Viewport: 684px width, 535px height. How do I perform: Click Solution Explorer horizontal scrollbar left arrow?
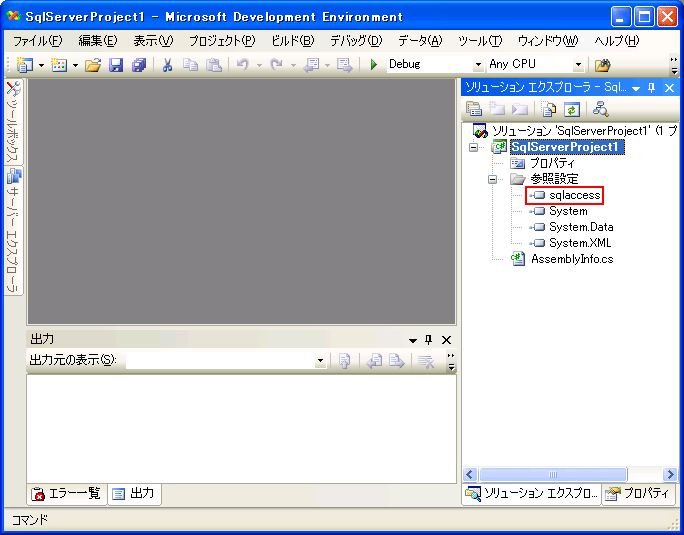[x=469, y=474]
